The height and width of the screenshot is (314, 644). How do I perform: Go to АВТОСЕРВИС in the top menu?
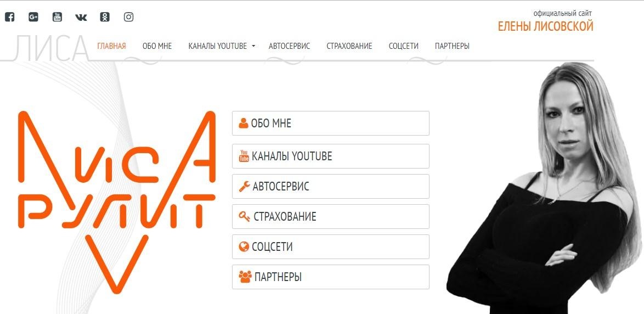[289, 46]
